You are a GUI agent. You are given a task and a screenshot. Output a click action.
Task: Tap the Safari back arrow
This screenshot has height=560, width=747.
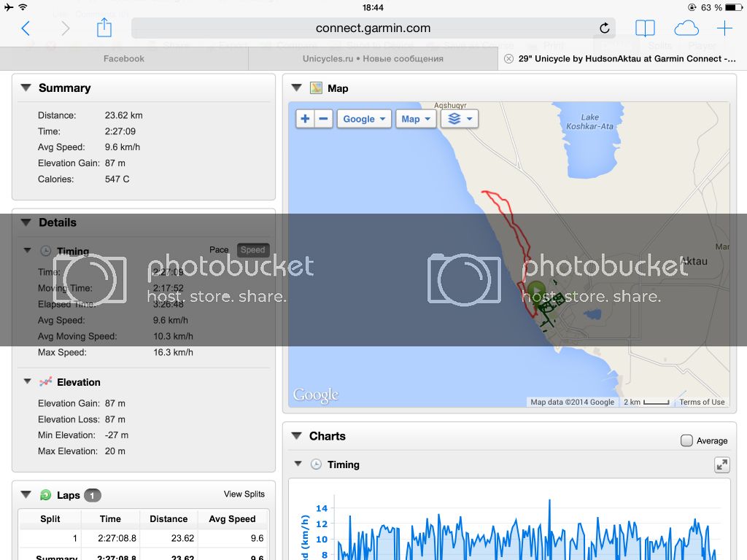point(26,28)
